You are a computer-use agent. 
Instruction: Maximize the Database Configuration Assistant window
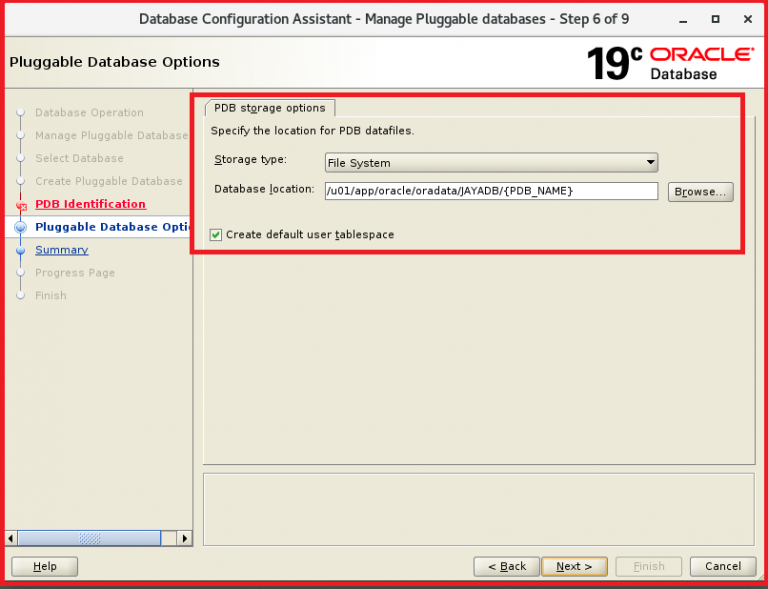pyautogui.click(x=715, y=19)
